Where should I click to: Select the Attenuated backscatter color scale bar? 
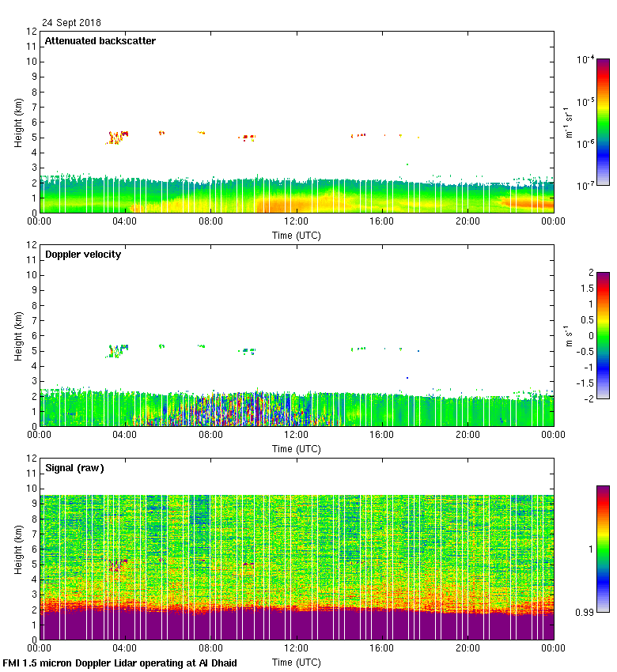[x=603, y=122]
